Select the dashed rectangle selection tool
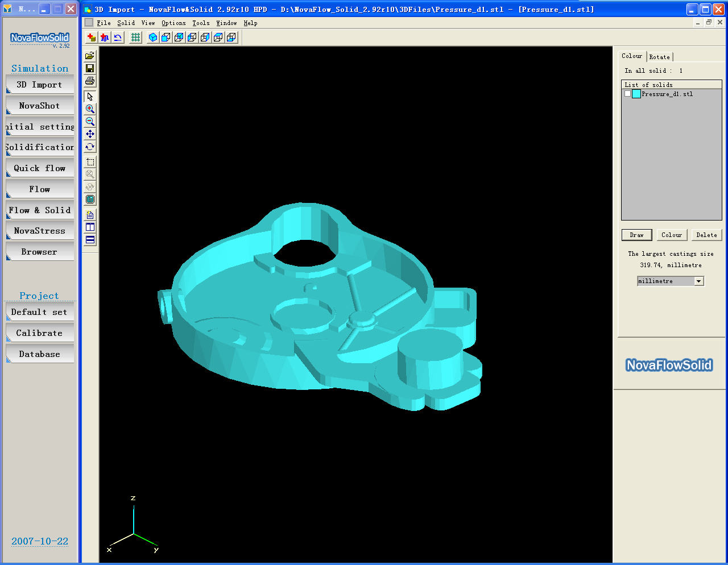The image size is (728, 565). coord(90,162)
